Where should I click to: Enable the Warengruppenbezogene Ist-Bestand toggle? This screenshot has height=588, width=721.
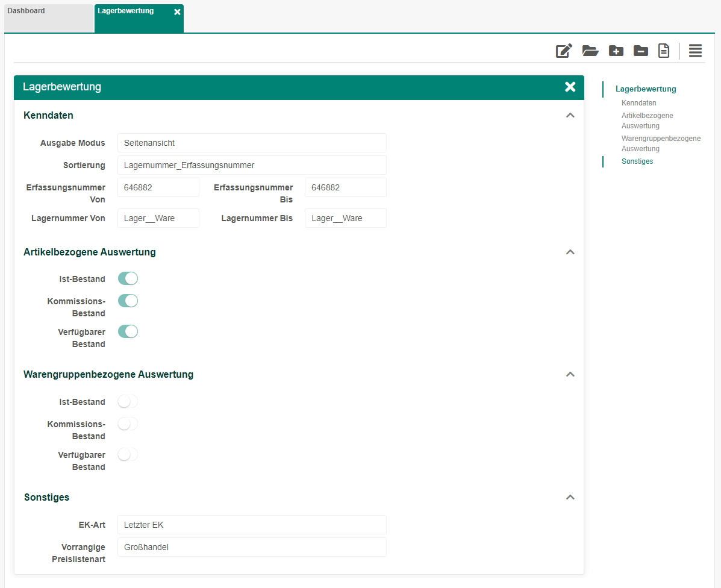pos(128,402)
